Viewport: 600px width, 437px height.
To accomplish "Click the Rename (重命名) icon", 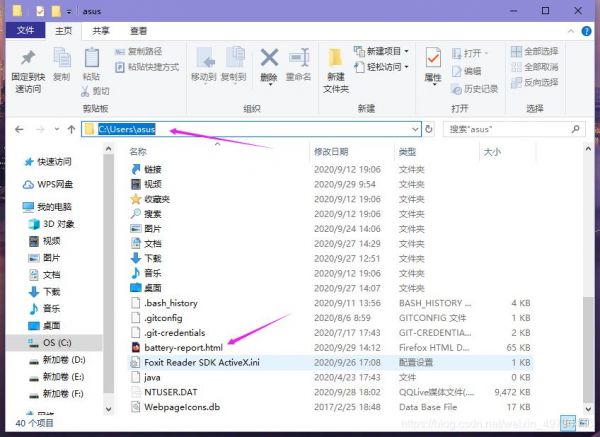I will pos(299,58).
